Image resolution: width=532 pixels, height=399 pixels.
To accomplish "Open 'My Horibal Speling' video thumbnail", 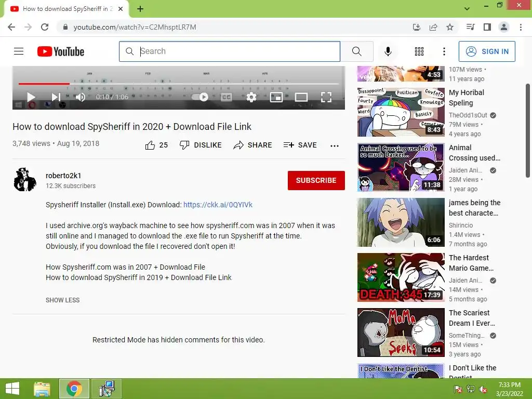I will pyautogui.click(x=401, y=112).
